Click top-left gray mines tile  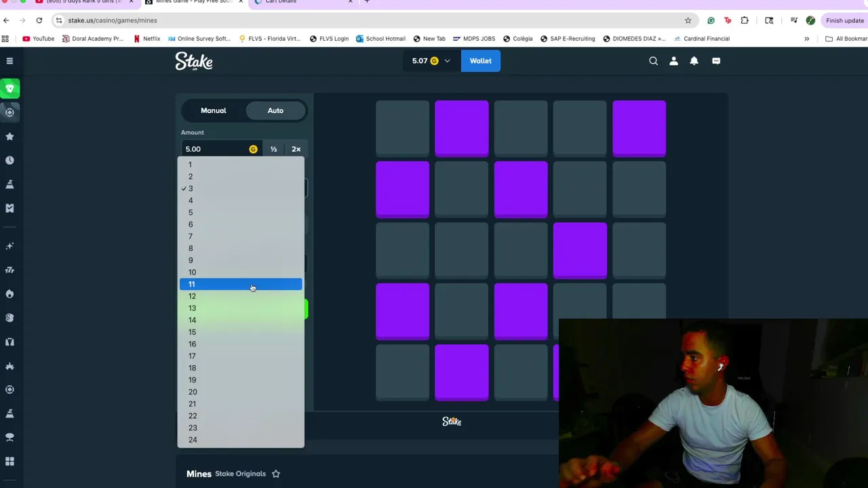(402, 128)
